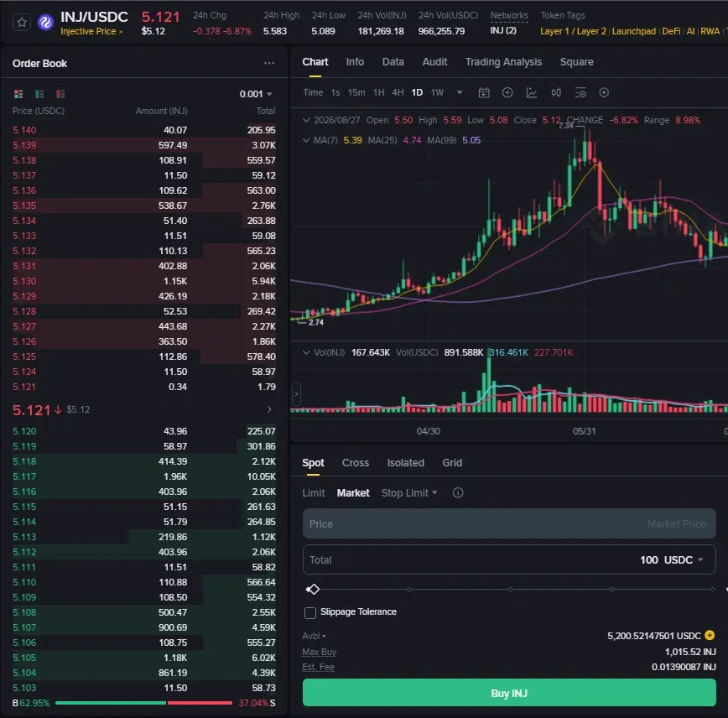Collapse the chart side panel handle
728x718 pixels.
pyautogui.click(x=296, y=394)
